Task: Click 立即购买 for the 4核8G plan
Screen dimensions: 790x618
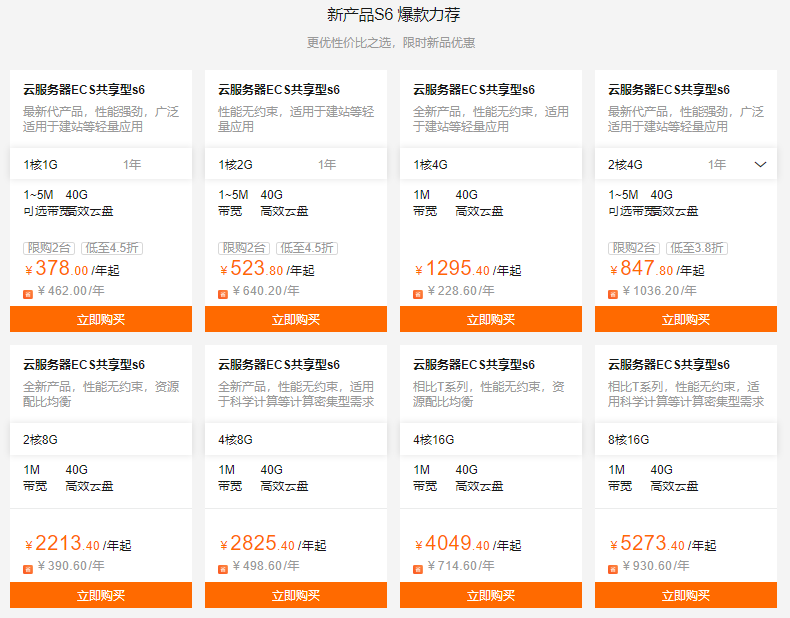Action: pos(296,595)
